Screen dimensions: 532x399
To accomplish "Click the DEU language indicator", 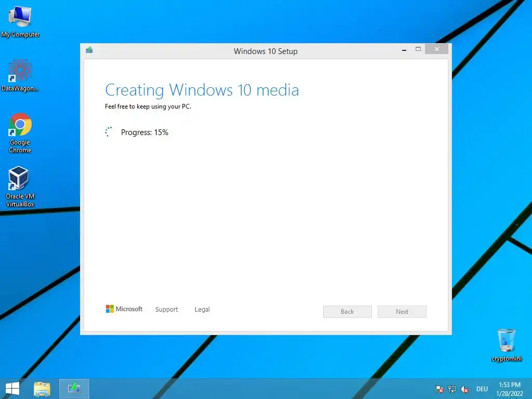I will click(x=482, y=389).
